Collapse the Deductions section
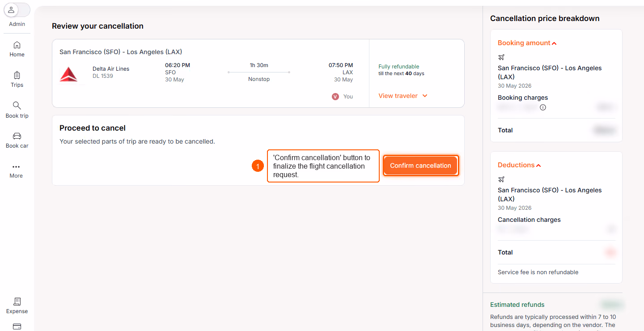The width and height of the screenshot is (644, 331). pyautogui.click(x=520, y=165)
